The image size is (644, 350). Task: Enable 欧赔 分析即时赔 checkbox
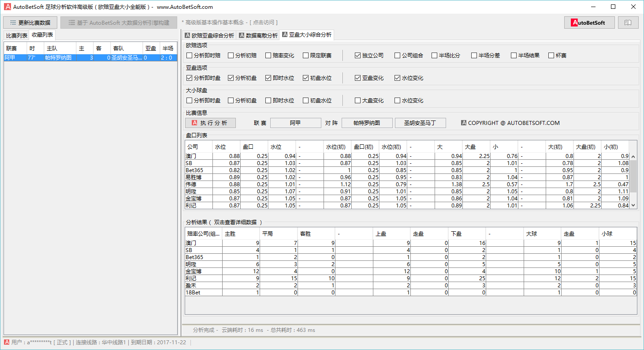coord(203,56)
